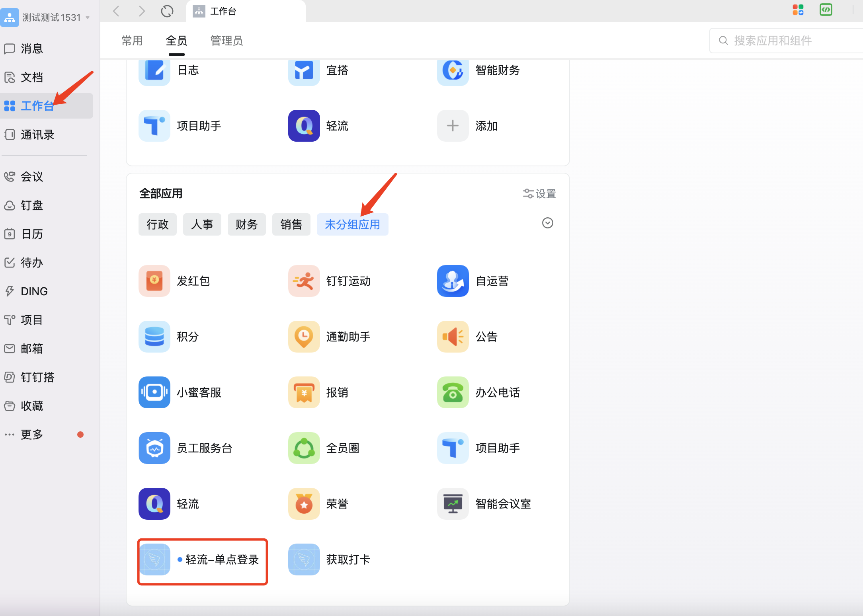Viewport: 863px width, 616px height.
Task: Open 收藏 in the sidebar
Action: [47, 406]
